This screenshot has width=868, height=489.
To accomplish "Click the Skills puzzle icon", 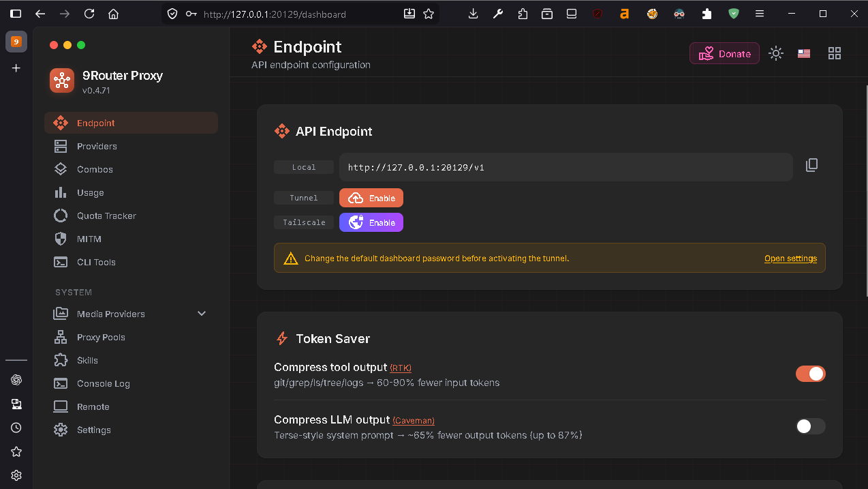I will pyautogui.click(x=61, y=360).
